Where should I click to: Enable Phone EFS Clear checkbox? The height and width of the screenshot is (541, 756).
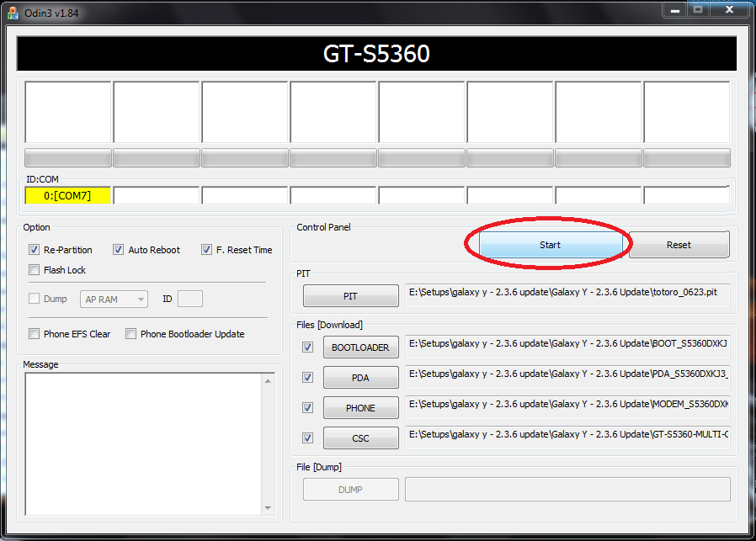click(34, 334)
